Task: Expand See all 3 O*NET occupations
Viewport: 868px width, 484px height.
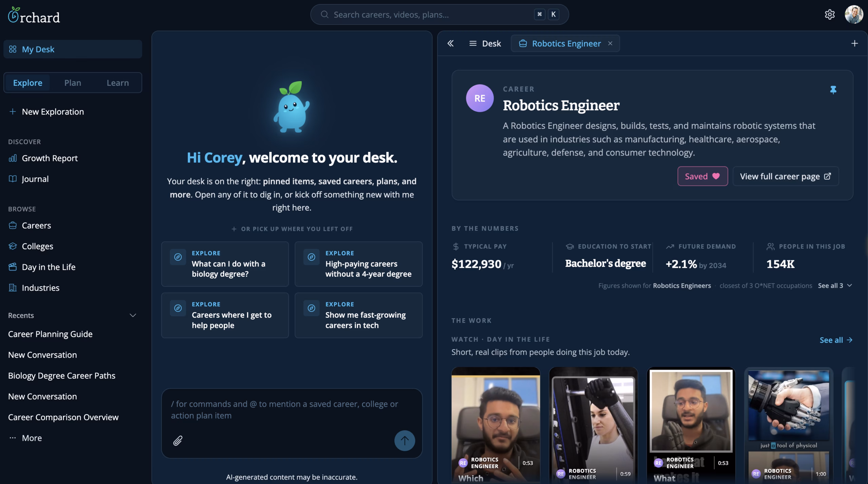Action: tap(835, 286)
